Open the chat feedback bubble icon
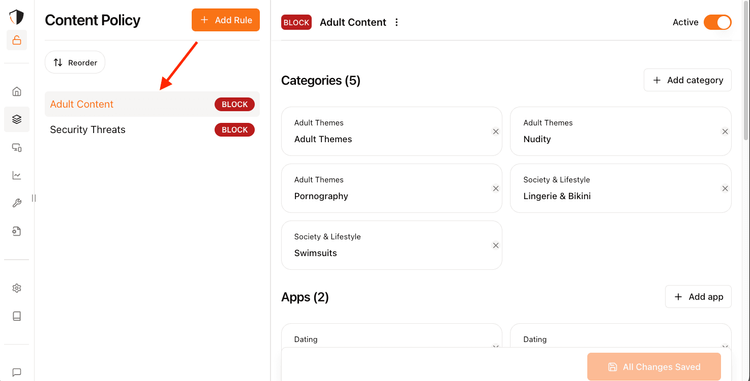The image size is (750, 381). [17, 372]
